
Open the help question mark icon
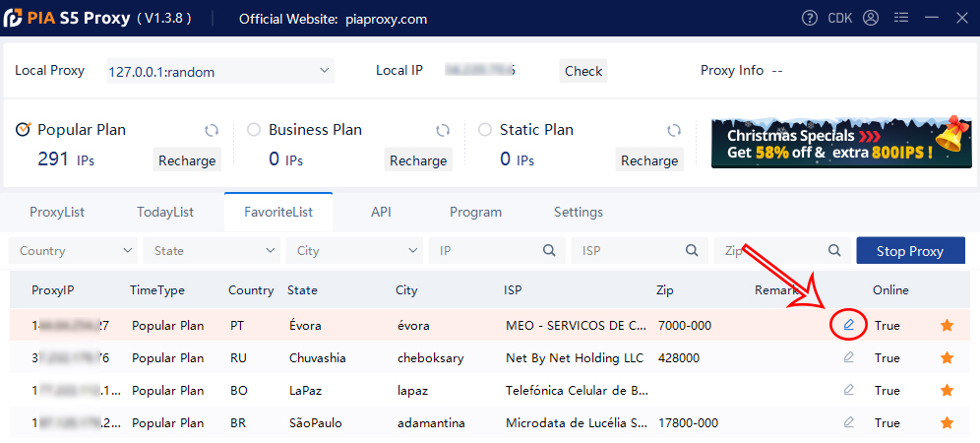pyautogui.click(x=810, y=18)
